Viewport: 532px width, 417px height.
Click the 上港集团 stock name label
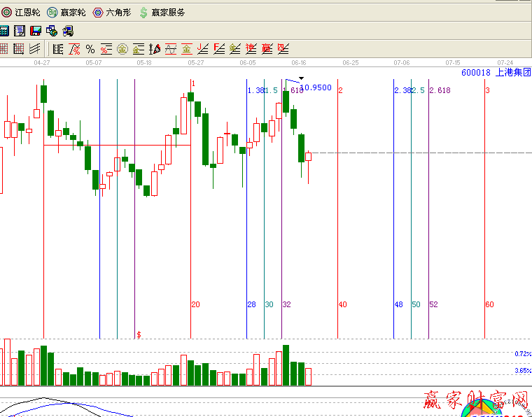[513, 72]
